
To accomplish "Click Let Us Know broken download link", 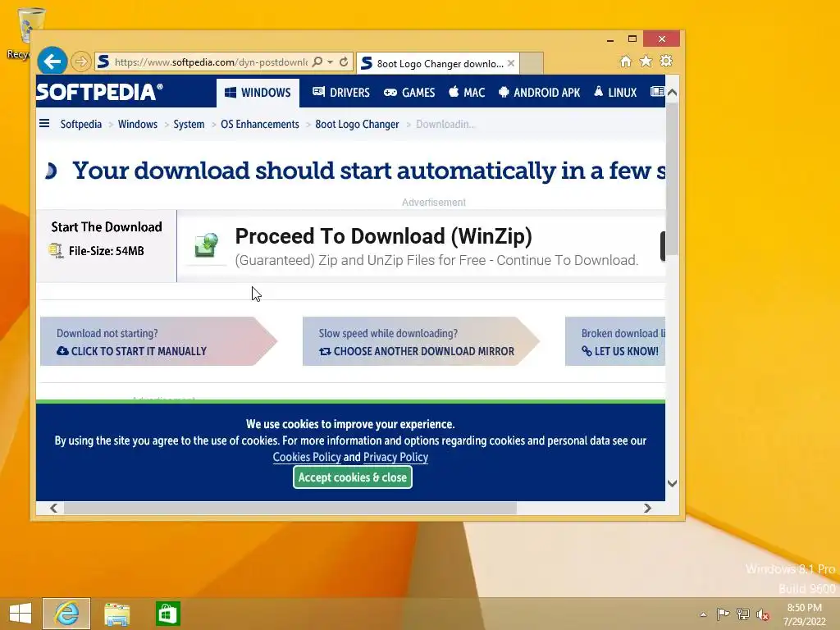I will pyautogui.click(x=620, y=351).
